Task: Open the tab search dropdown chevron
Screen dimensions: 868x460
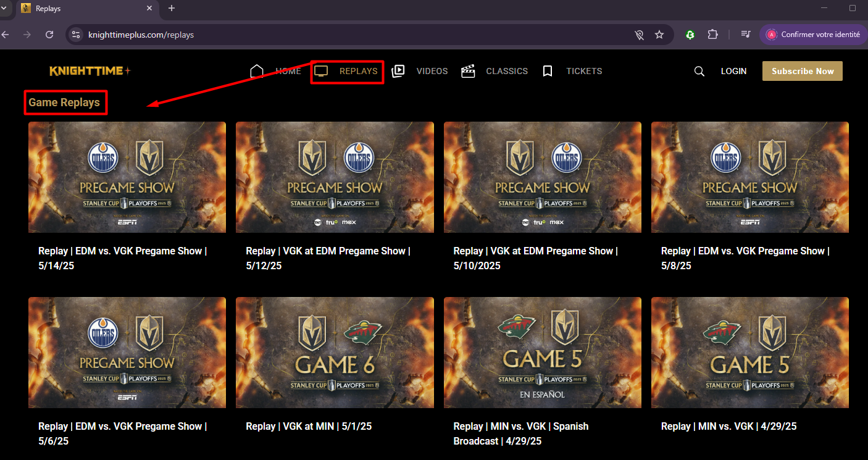Action: click(x=4, y=8)
